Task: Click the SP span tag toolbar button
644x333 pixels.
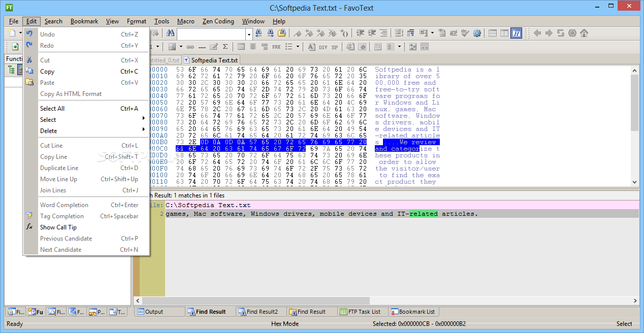Action: (335, 47)
